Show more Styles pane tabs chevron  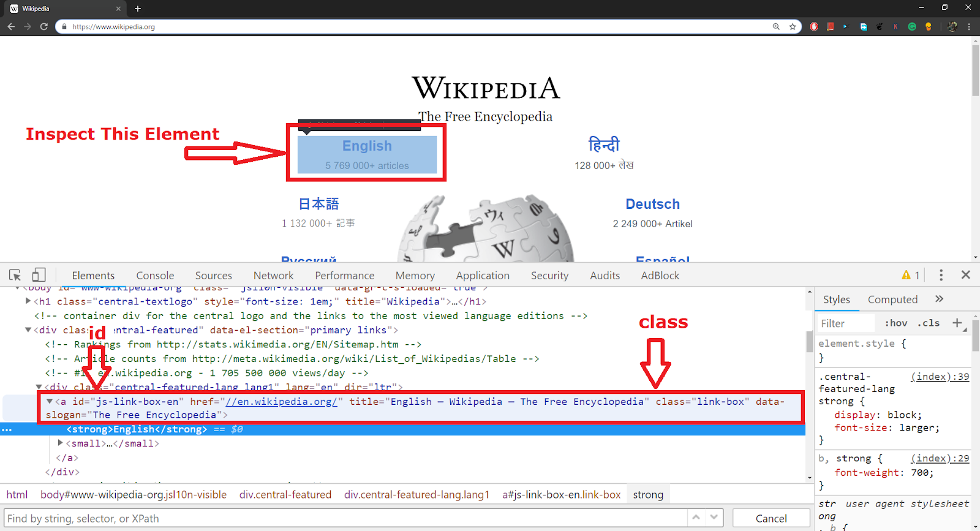940,299
